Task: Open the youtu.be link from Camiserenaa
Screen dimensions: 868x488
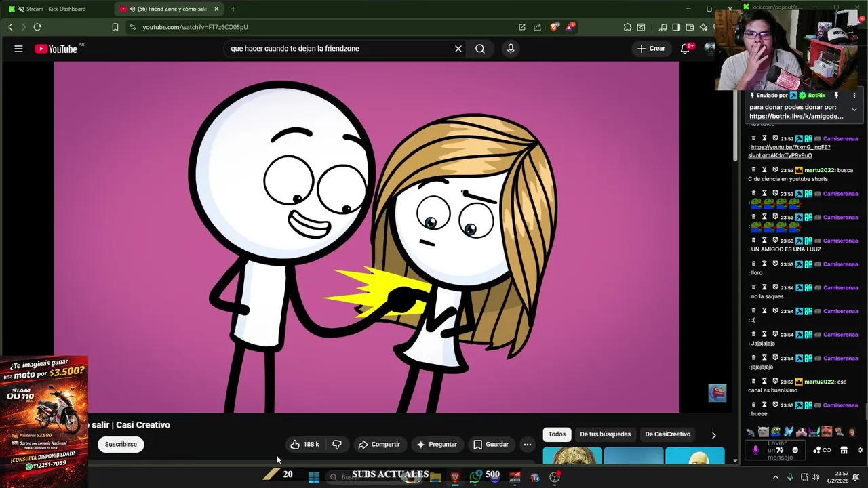Action: click(789, 151)
